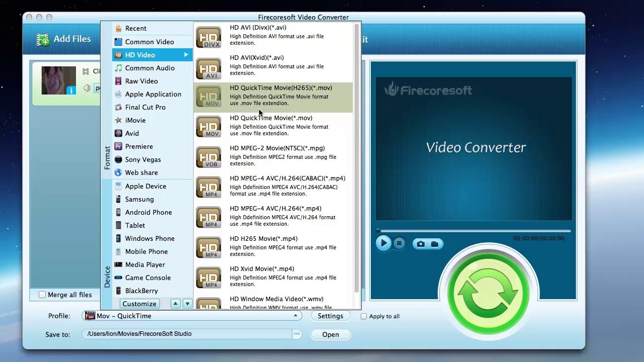Click the preview seek slider
The width and height of the screenshot is (644, 362).
tap(473, 231)
